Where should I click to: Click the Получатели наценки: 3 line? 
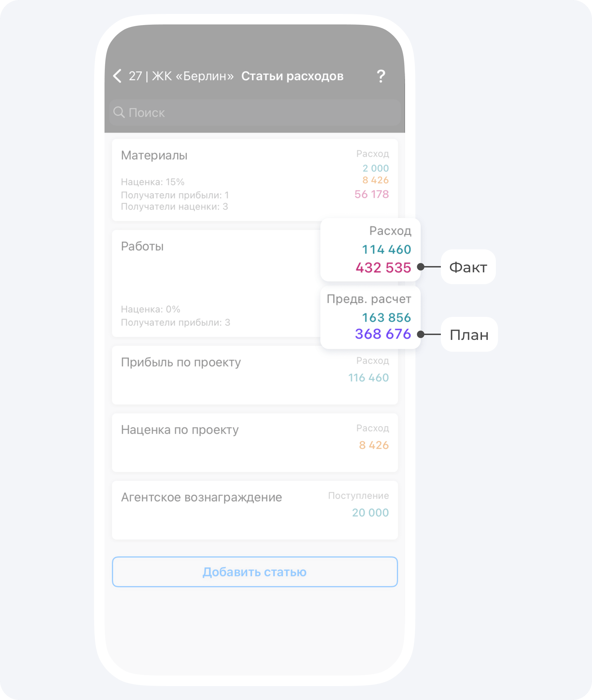(174, 207)
